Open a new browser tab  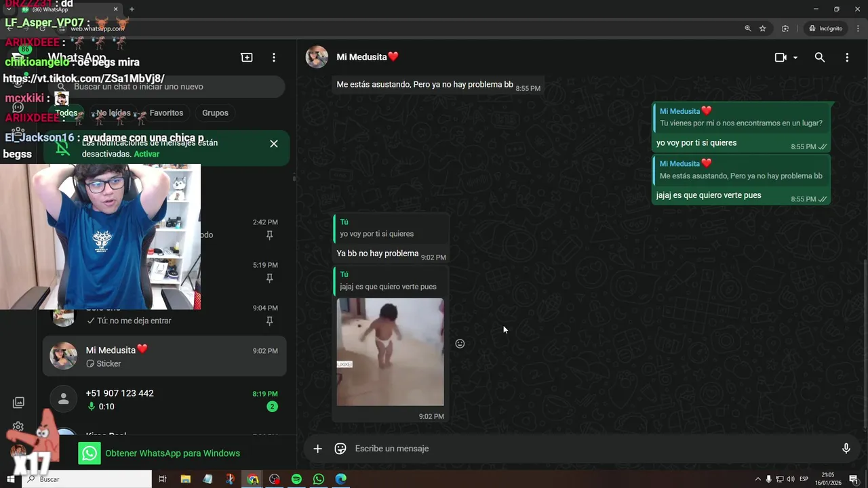coord(132,9)
